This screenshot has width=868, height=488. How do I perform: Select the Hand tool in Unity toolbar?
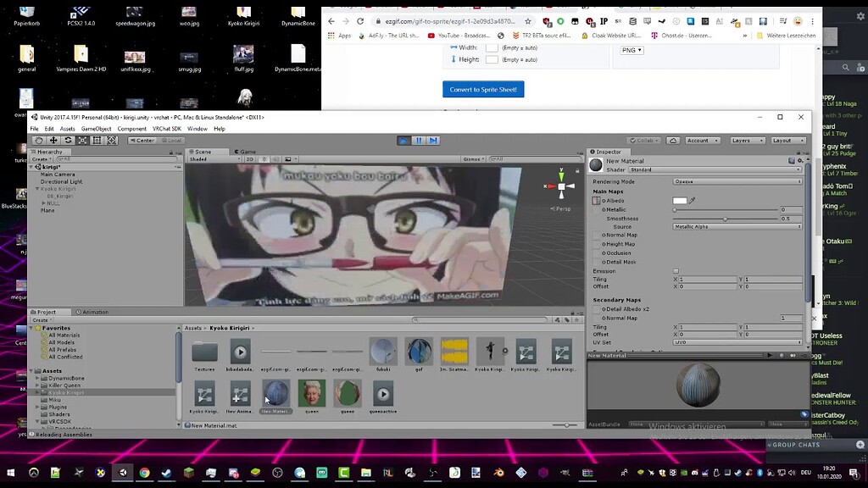point(38,140)
